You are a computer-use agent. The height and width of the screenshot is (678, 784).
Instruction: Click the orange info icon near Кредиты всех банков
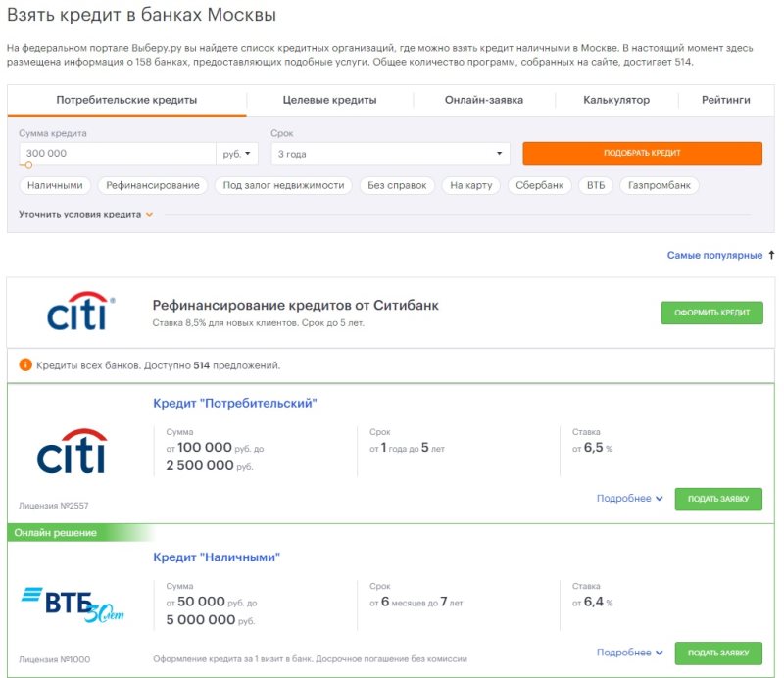[25, 365]
